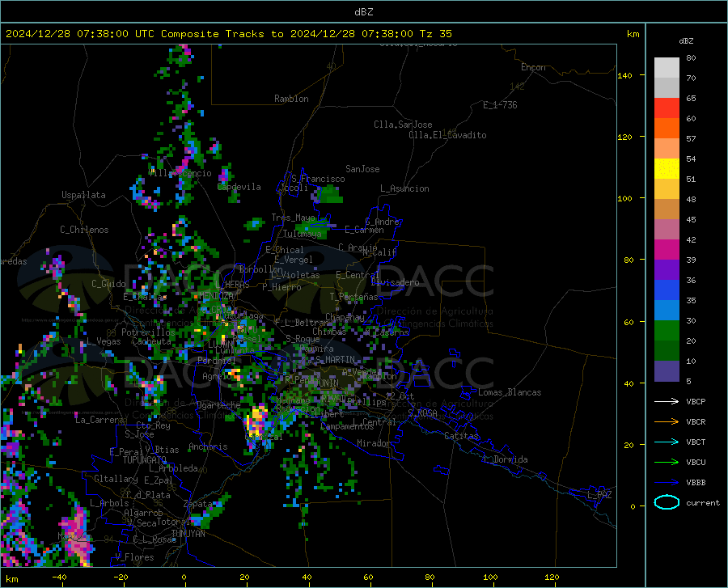Click the 'SanJose' place label
728x588 pixels.
pyautogui.click(x=362, y=169)
